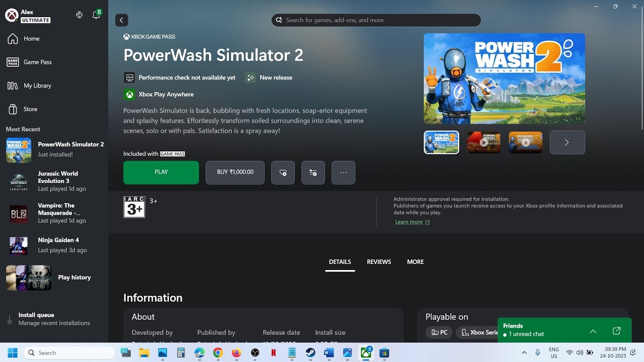The image size is (644, 362).
Task: Expand the Friends chat panel chevron
Action: 593,331
